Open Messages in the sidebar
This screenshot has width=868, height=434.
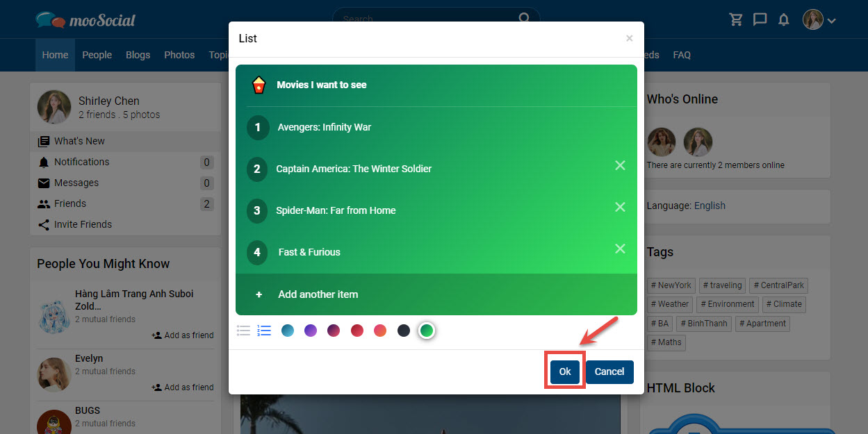(x=125, y=183)
